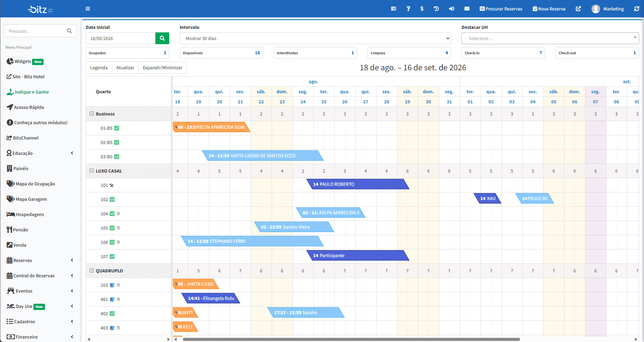The height and width of the screenshot is (342, 644).
Task: Open the Intervalo Mostrar 30 dias dropdown
Action: pyautogui.click(x=315, y=38)
